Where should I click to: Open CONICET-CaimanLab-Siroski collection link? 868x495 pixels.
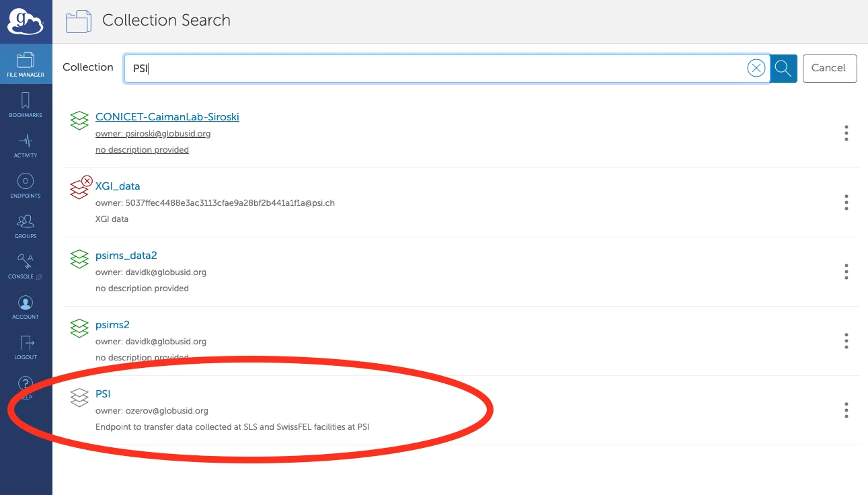(167, 117)
